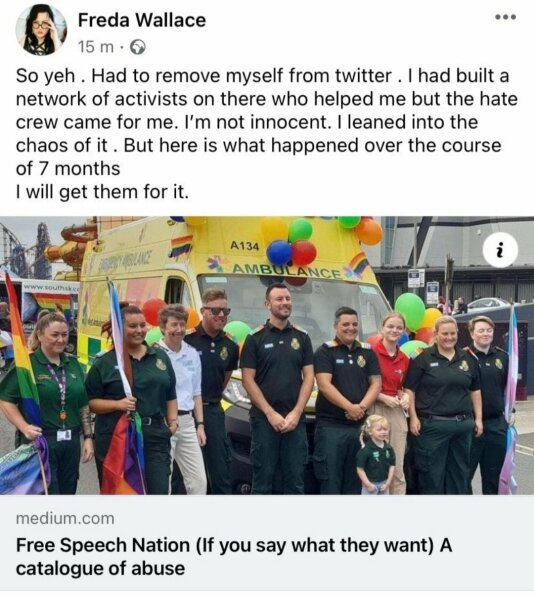This screenshot has width=534, height=600.
Task: Click the 'of 7 months' text line
Action: click(x=68, y=169)
